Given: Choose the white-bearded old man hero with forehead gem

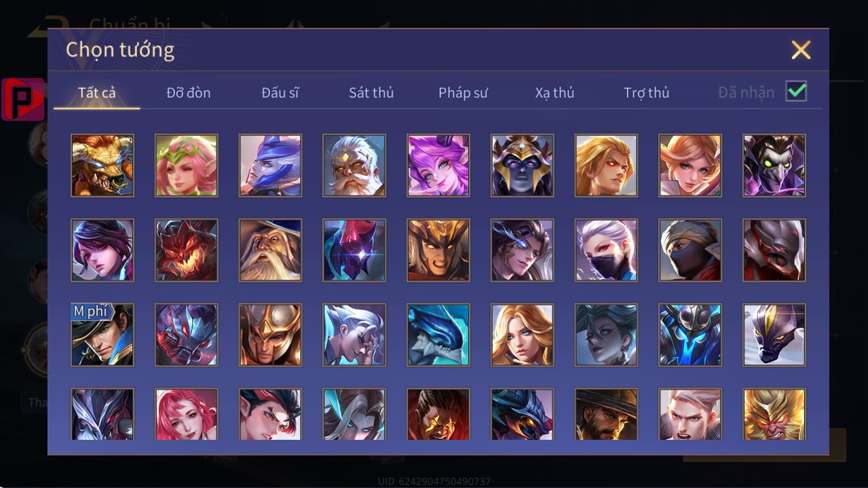Looking at the screenshot, I should (x=354, y=166).
